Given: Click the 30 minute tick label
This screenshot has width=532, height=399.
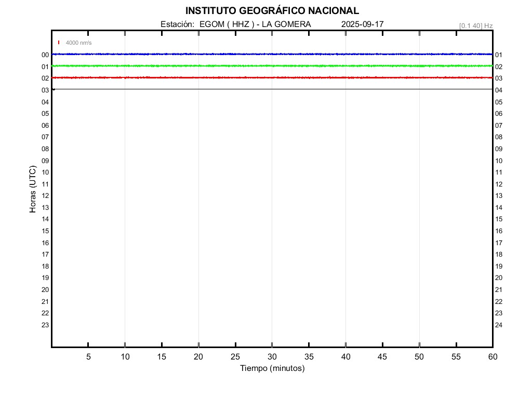Looking at the screenshot, I should pyautogui.click(x=272, y=356).
